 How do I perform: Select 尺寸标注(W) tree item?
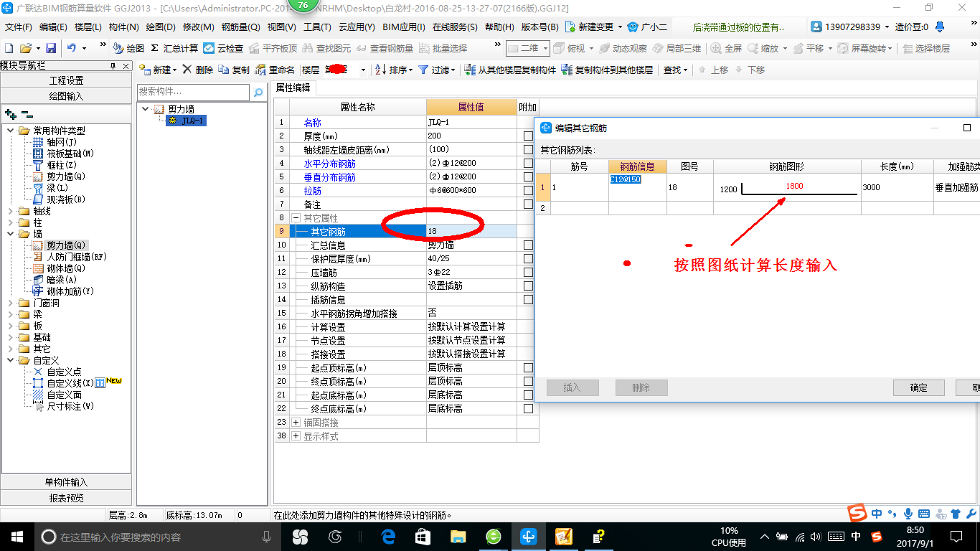click(x=70, y=406)
